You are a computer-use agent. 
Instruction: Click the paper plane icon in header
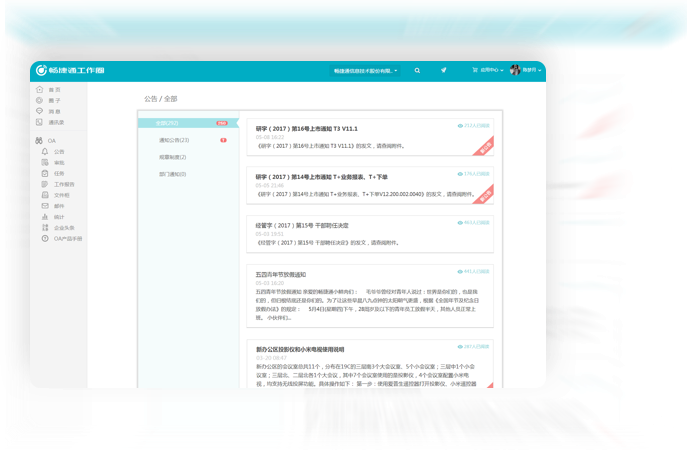coord(443,71)
